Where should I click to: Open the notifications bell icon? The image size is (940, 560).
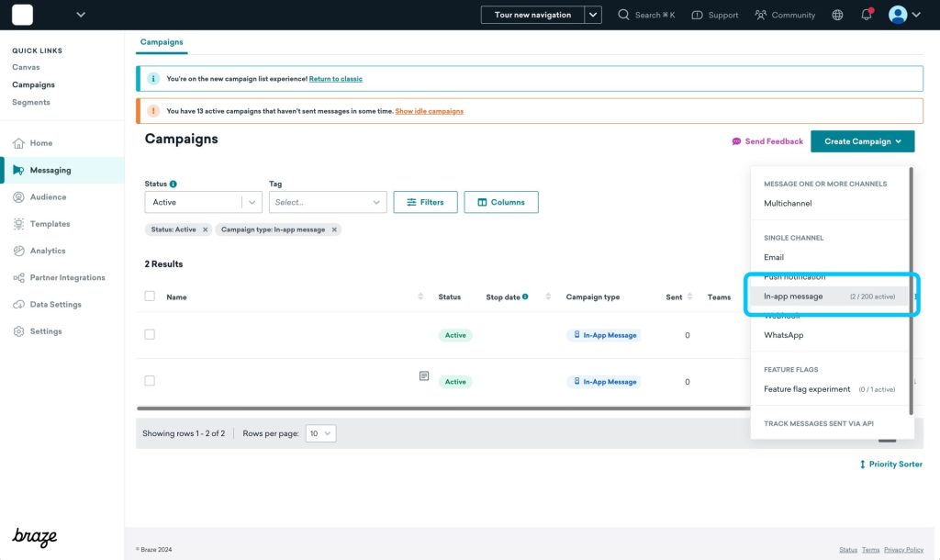(x=867, y=15)
